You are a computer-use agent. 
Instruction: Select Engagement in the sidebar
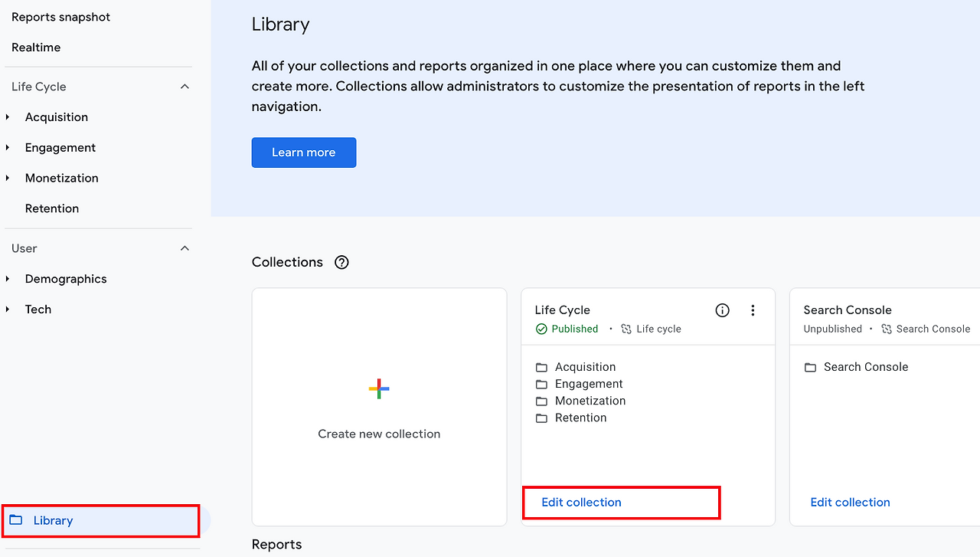point(60,148)
